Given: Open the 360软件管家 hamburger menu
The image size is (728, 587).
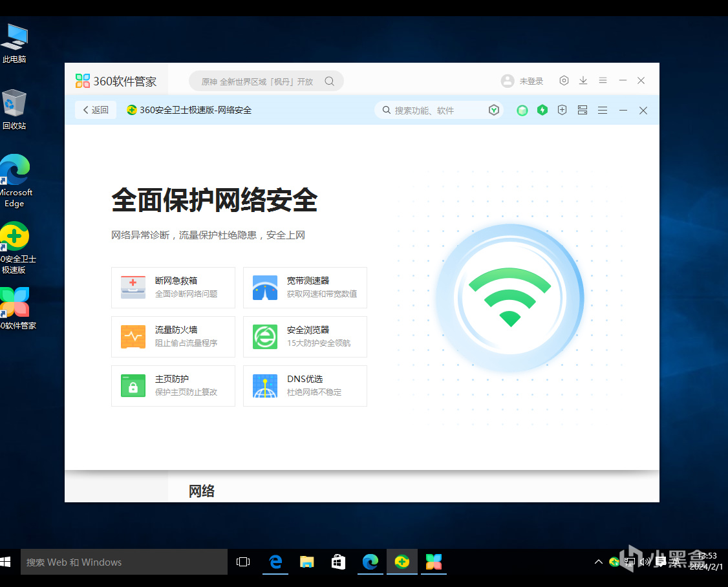Looking at the screenshot, I should (x=603, y=80).
